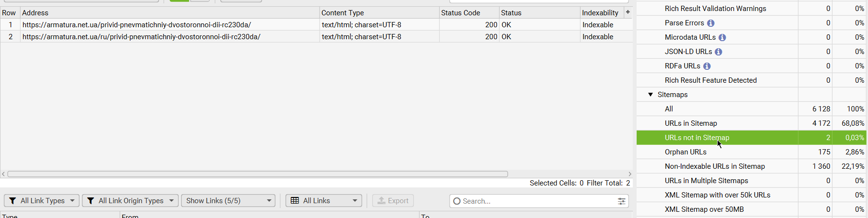Image resolution: width=868 pixels, height=218 pixels.
Task: Click the horizontal scrollbar under the table
Action: coord(258,174)
